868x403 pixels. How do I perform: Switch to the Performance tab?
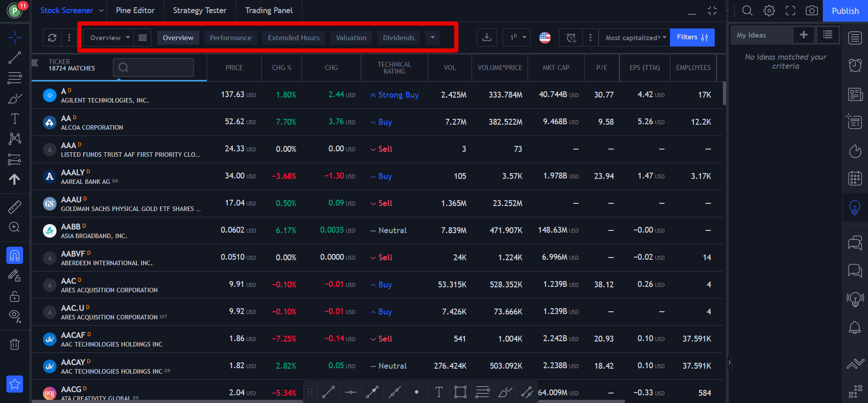click(x=231, y=37)
